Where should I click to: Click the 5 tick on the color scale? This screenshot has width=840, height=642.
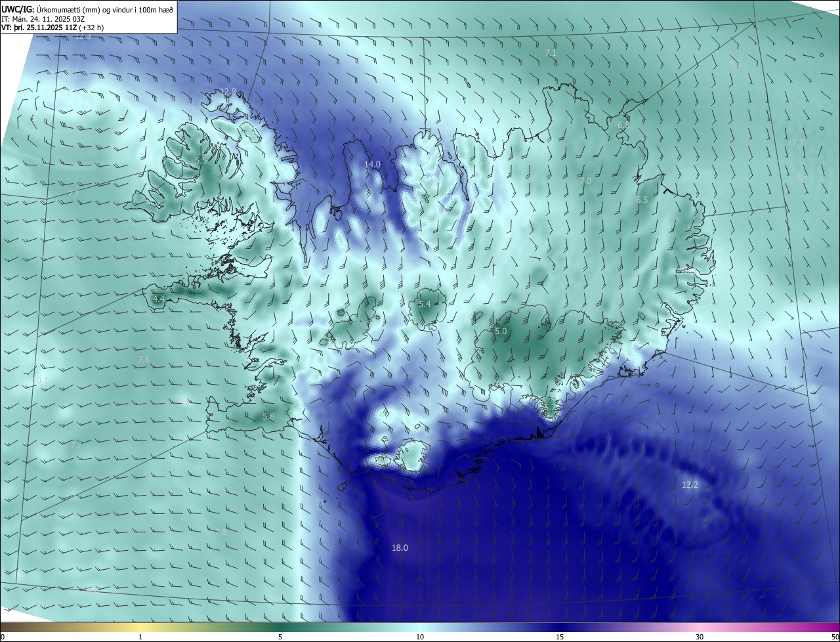[280, 637]
